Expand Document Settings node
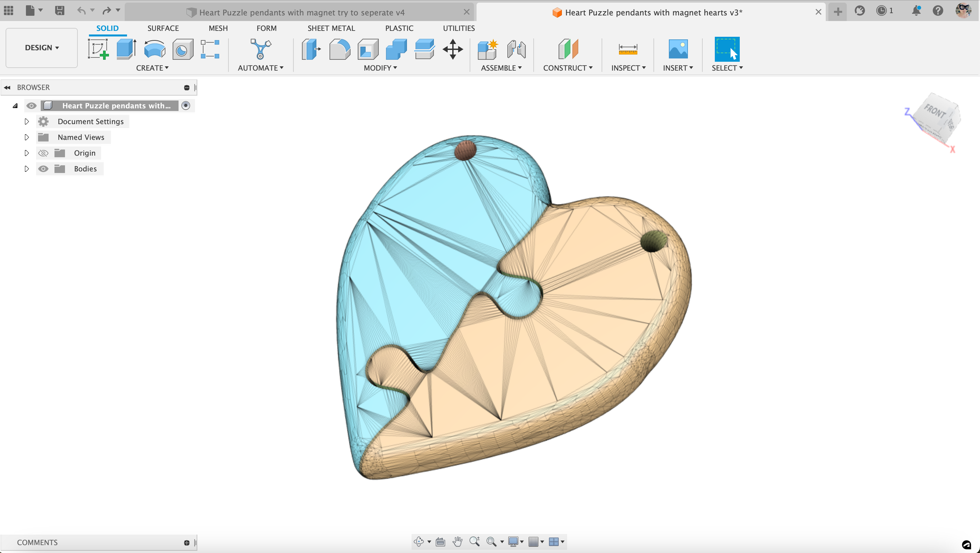The width and height of the screenshot is (980, 553). [26, 121]
